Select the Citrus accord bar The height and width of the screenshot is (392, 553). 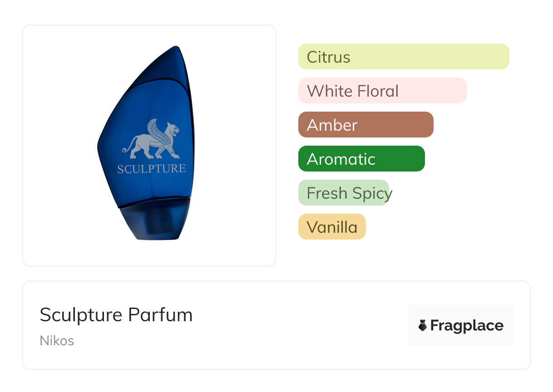tap(403, 57)
